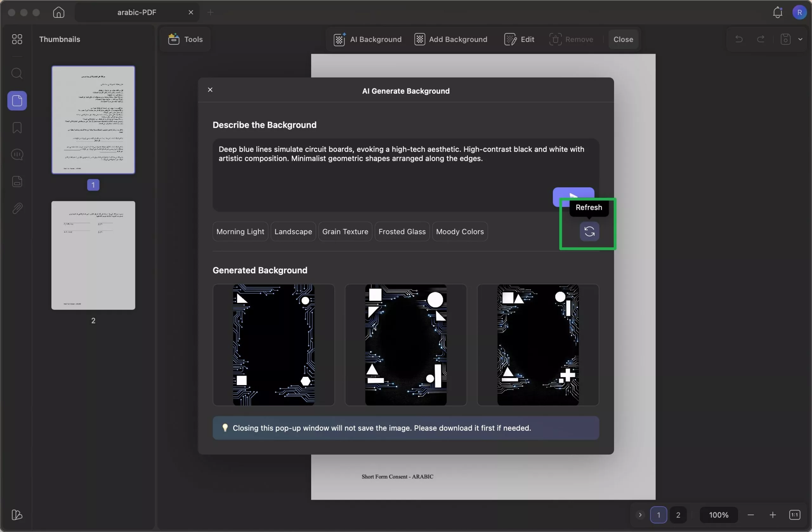Open the bookmarks panel icon
Image resolution: width=812 pixels, height=532 pixels.
(x=17, y=128)
